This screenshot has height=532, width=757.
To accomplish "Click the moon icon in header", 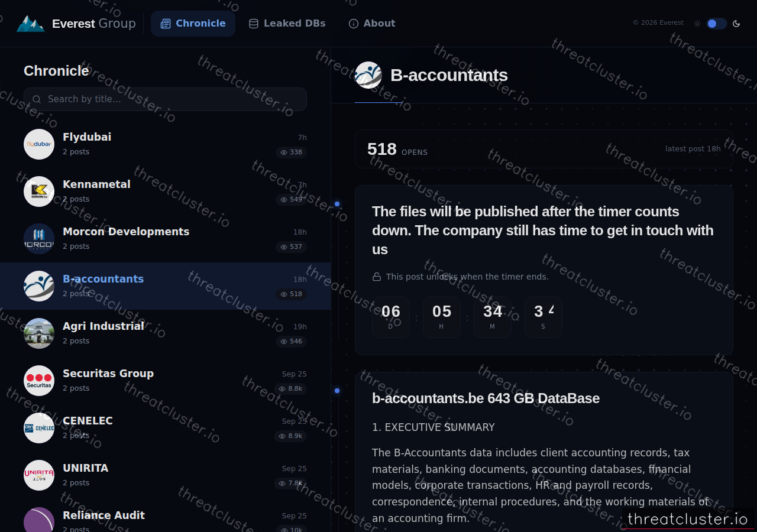I will (736, 24).
